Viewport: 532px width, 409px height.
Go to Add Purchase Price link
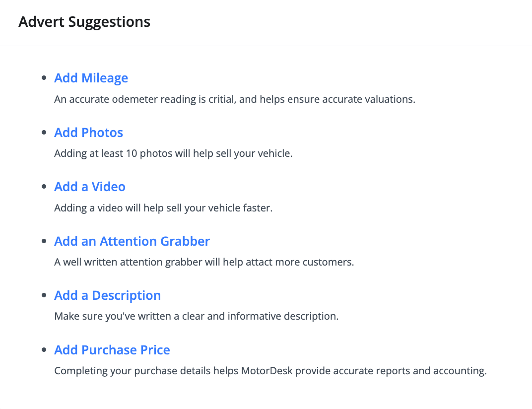(112, 350)
